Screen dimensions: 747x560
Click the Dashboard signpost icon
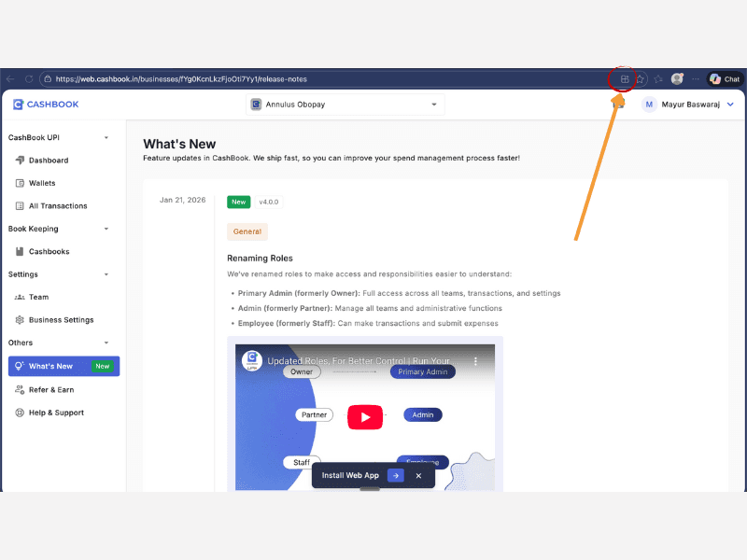coord(20,161)
